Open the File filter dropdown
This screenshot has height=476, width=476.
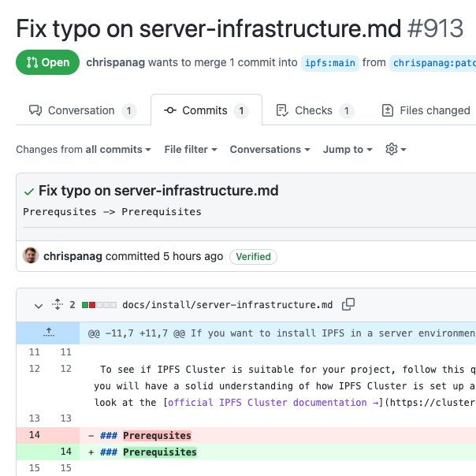click(191, 150)
